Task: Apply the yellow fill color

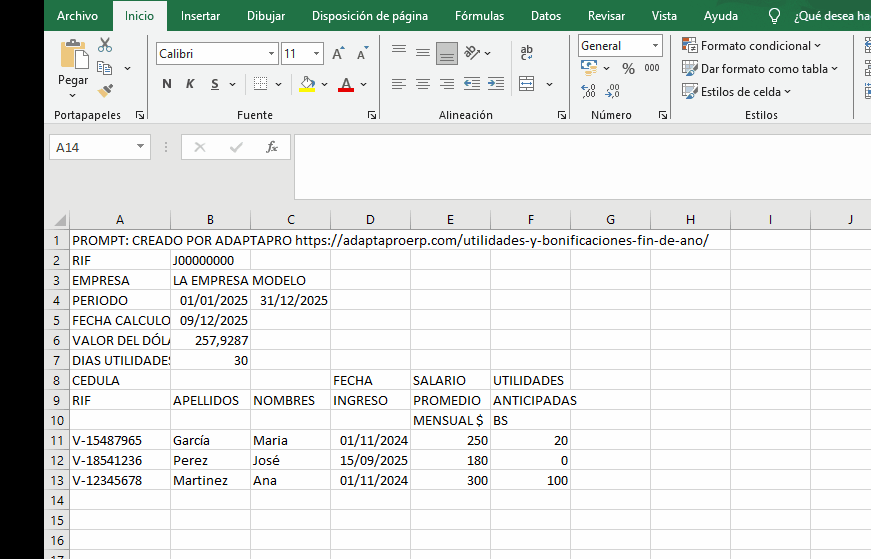Action: [308, 85]
